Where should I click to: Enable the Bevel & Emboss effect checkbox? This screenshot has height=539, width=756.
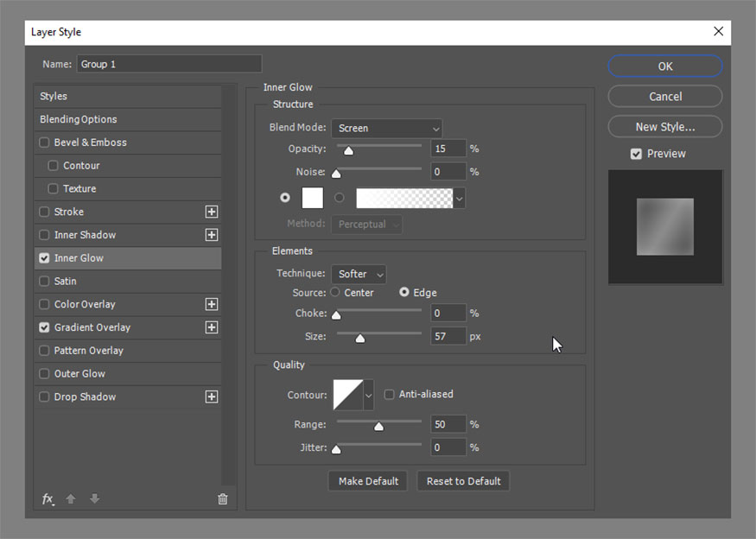coord(43,142)
